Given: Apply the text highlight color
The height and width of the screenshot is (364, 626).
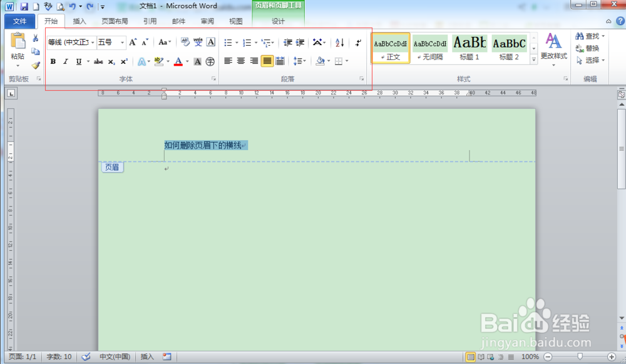Looking at the screenshot, I should click(159, 61).
